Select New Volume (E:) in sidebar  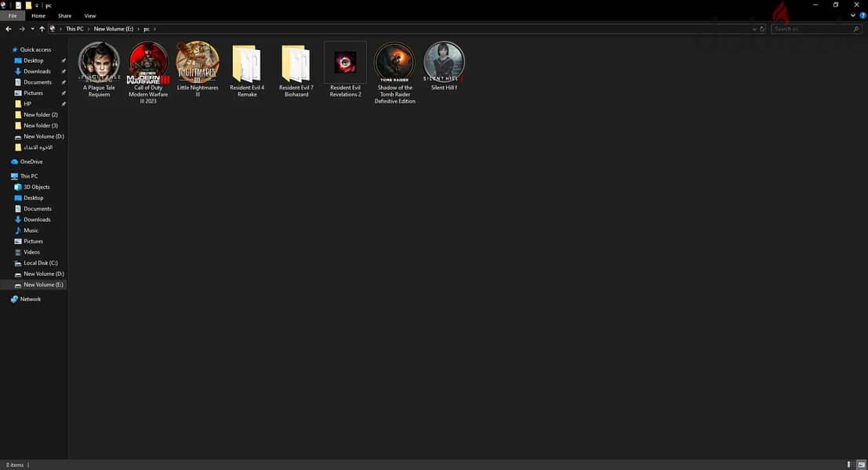(43, 285)
